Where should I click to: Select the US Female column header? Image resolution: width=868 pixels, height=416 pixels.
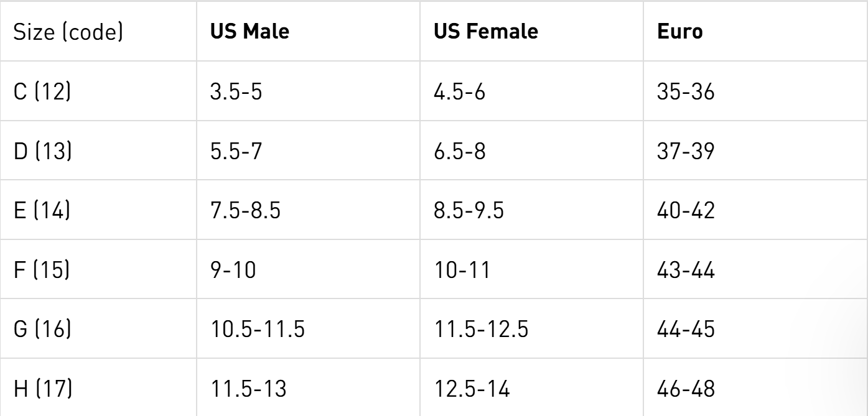477,32
